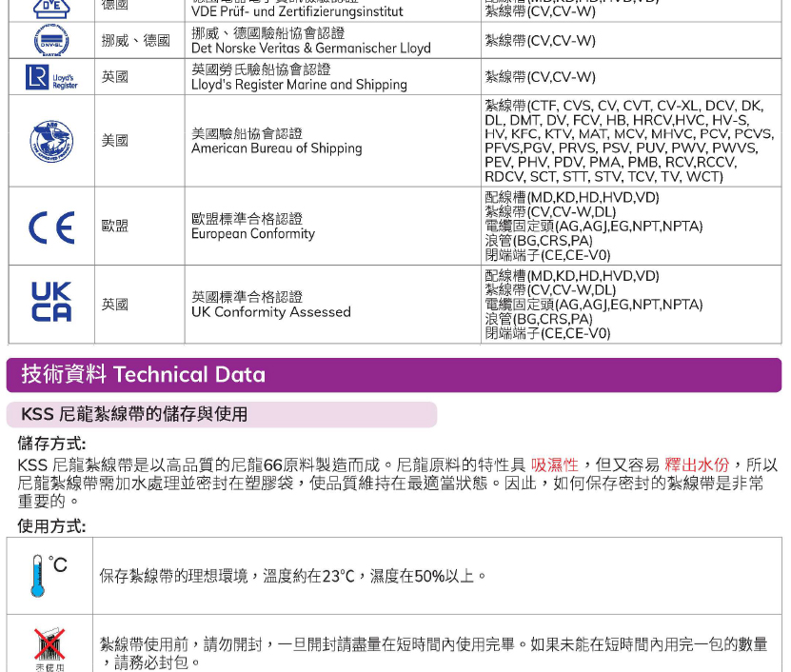Click the sentence mentioning "溫度約在23°C"
The image size is (791, 672).
pos(293,576)
